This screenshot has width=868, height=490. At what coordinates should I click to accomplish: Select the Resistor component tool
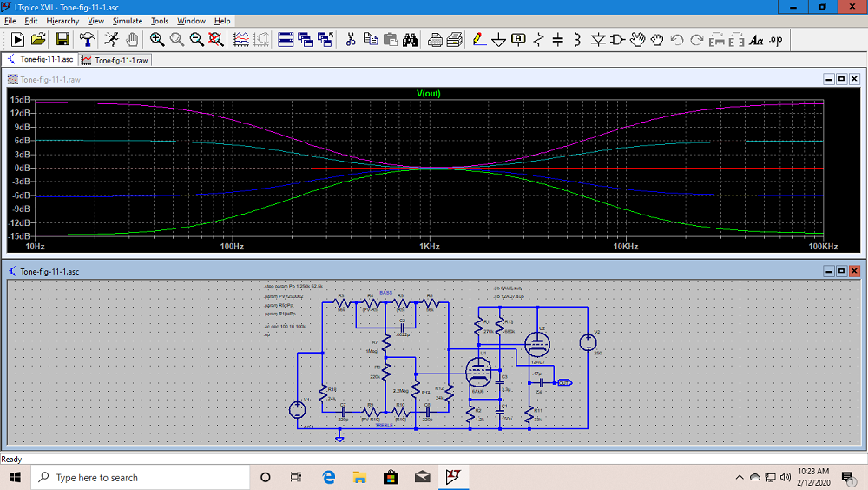[x=538, y=39]
